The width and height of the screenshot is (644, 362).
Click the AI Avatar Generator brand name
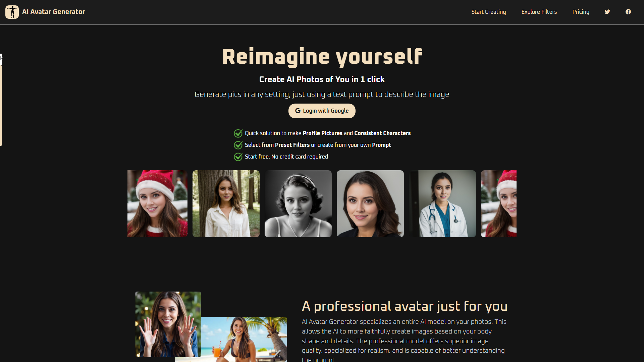pos(53,12)
